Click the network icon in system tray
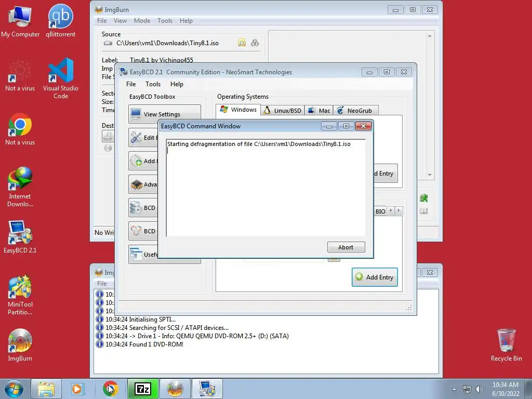The height and width of the screenshot is (399, 532). click(x=467, y=389)
